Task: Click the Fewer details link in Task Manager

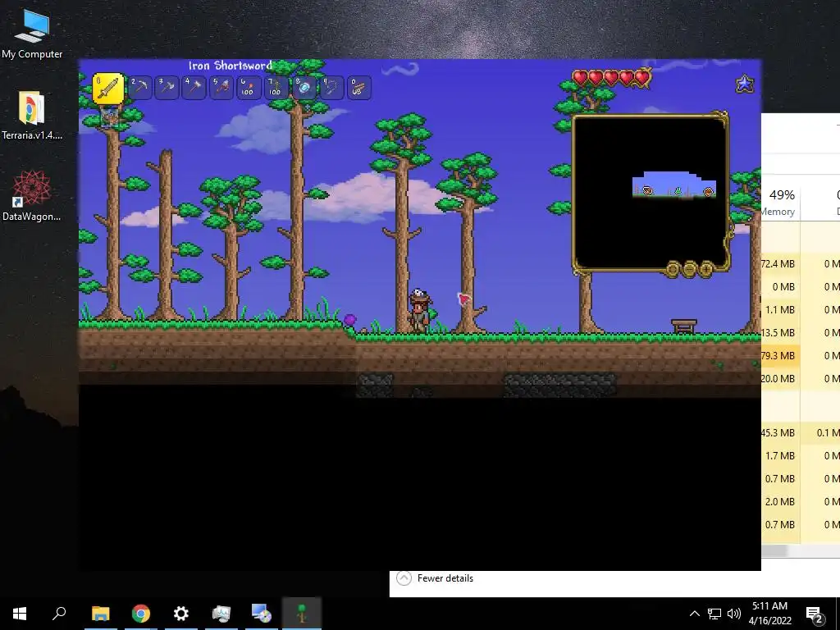Action: (x=445, y=578)
